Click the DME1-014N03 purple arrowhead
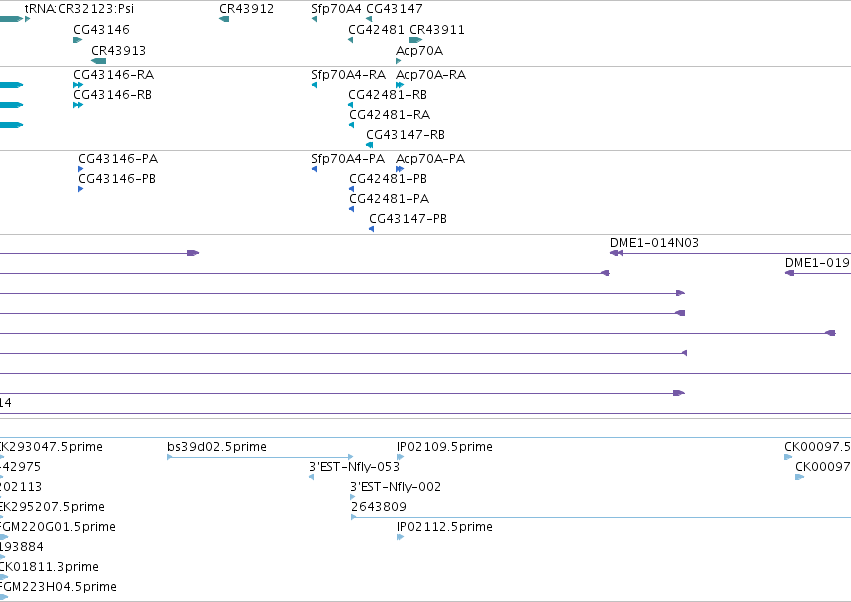 click(x=616, y=253)
